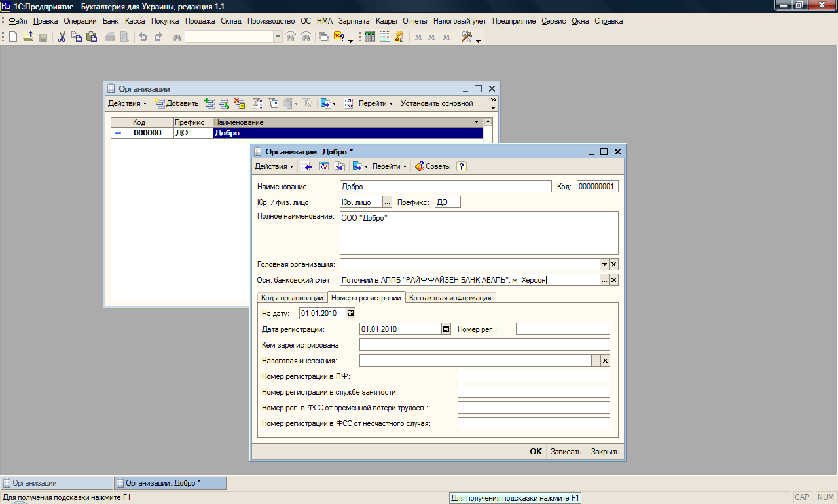The width and height of the screenshot is (838, 504).
Task: Open calendar picker for Дата регистрации field
Action: point(446,329)
